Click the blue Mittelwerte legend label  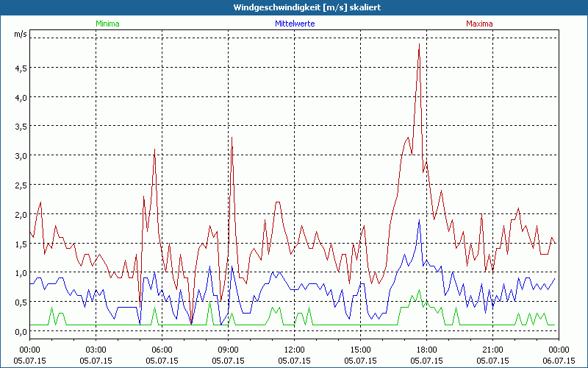tap(294, 24)
